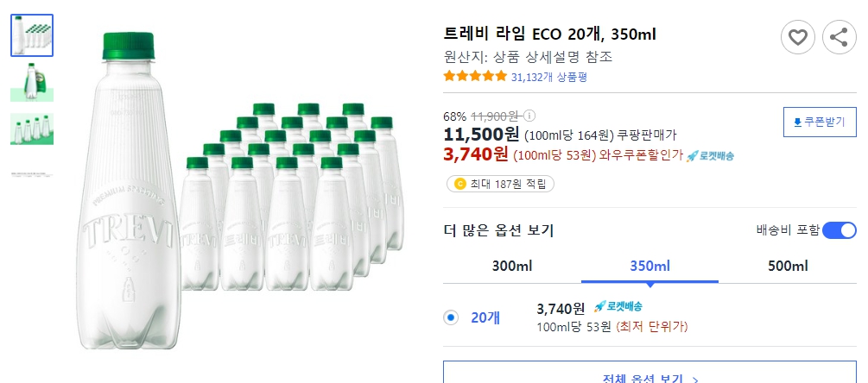The height and width of the screenshot is (383, 868).
Task: Switch to the 500ml tab
Action: (x=788, y=266)
